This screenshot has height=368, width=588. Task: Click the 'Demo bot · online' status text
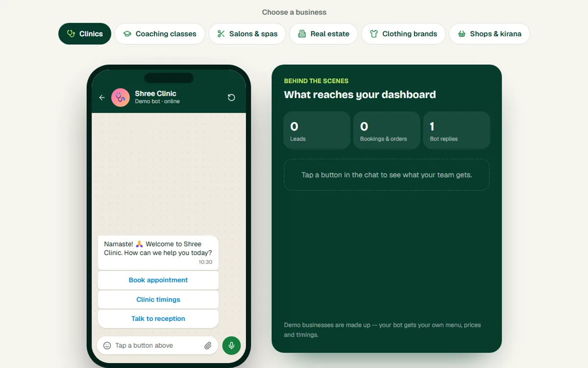157,102
